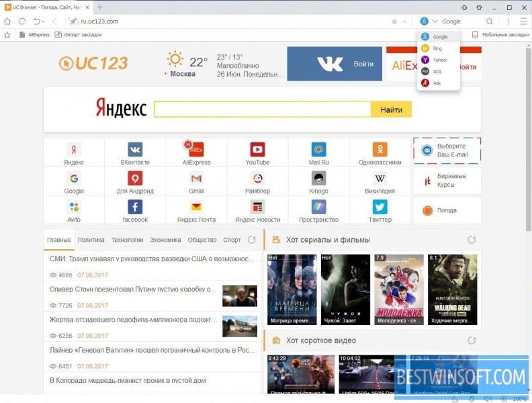This screenshot has width=532, height=403.
Task: Open the Kinogo shortcut tile
Action: (x=319, y=181)
